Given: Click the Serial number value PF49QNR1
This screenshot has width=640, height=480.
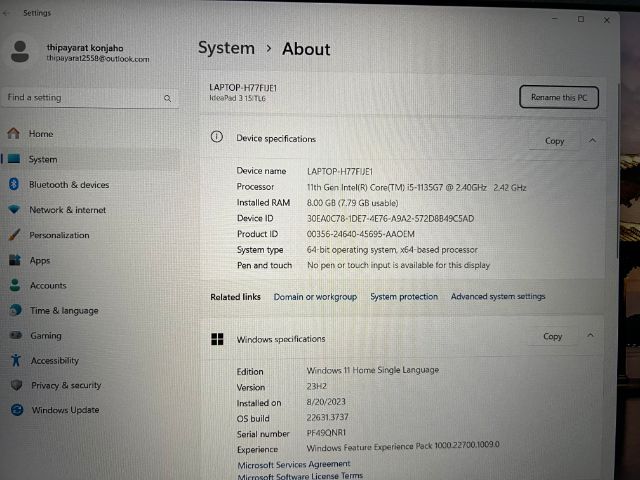Looking at the screenshot, I should click(326, 433).
